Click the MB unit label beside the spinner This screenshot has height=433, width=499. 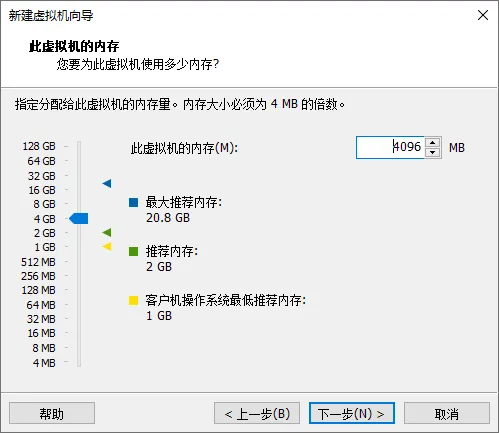point(457,147)
